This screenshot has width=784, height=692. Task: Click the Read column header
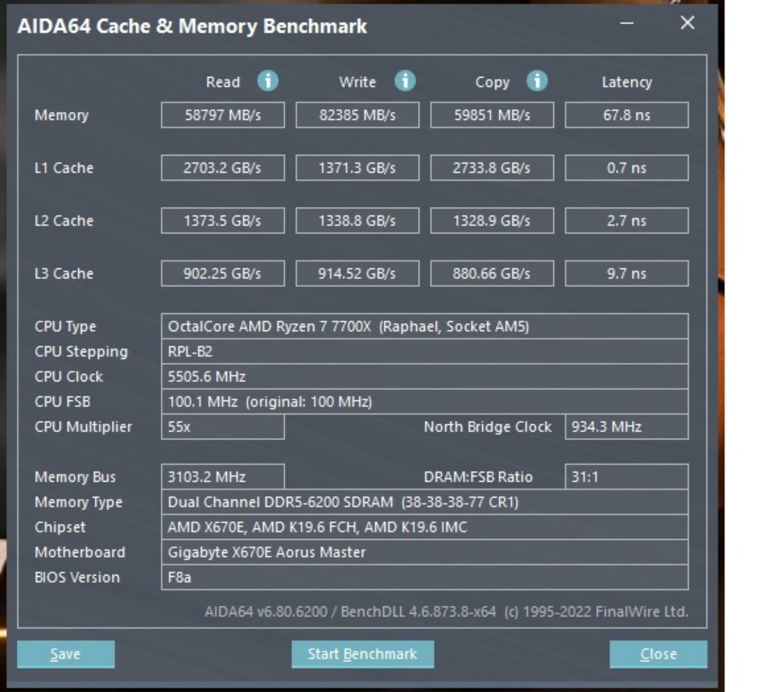click(x=223, y=82)
